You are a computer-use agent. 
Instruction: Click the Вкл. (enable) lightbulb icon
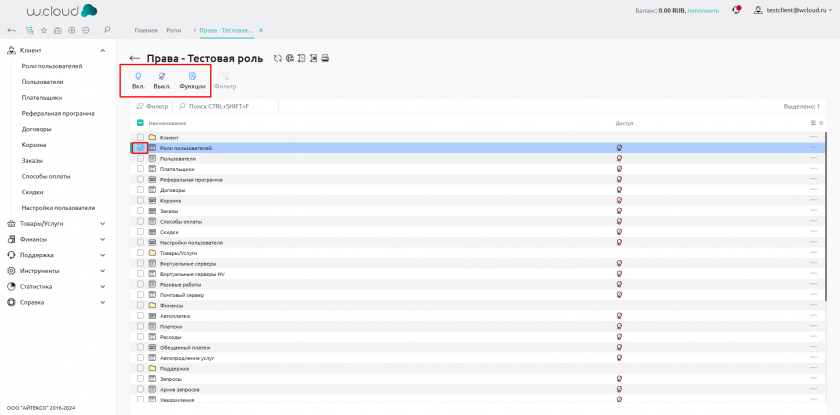click(138, 77)
